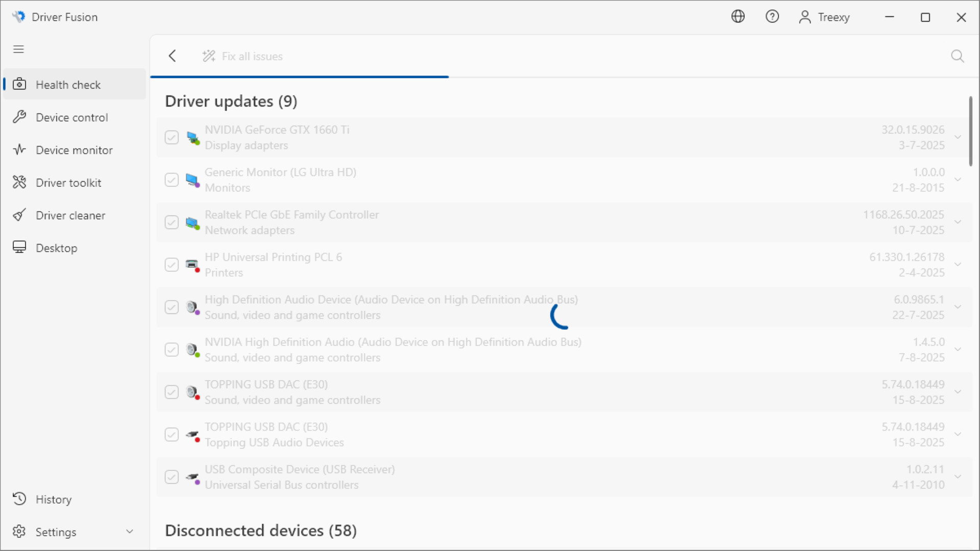Screen dimensions: 980x551
Task: Uncheck the USB Composite Device update
Action: (x=171, y=477)
